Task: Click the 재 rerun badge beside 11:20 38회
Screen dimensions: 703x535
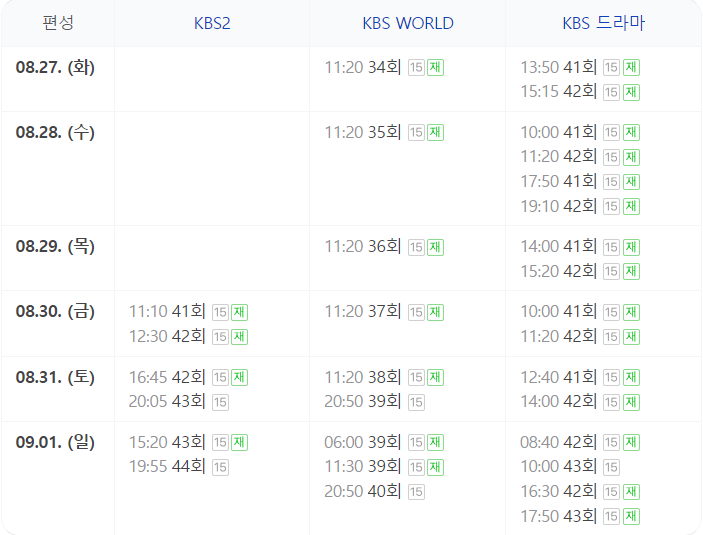Action: coord(435,378)
